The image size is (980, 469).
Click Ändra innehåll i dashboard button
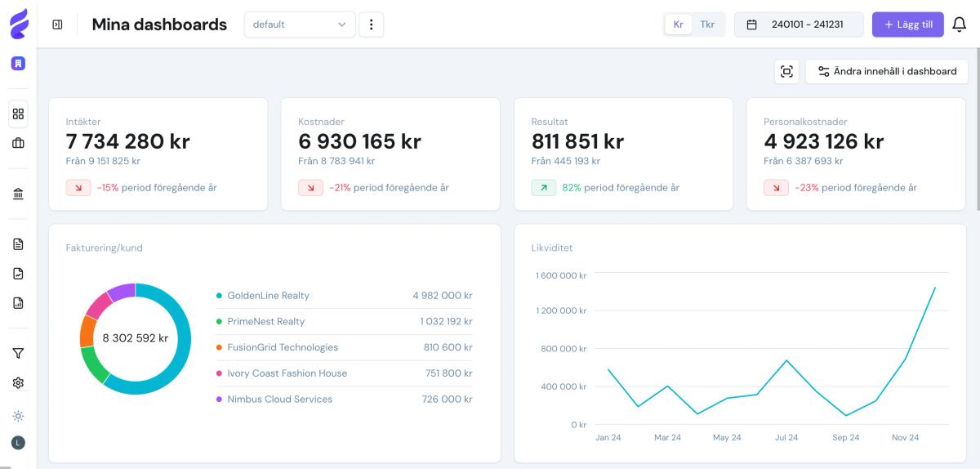pos(886,71)
